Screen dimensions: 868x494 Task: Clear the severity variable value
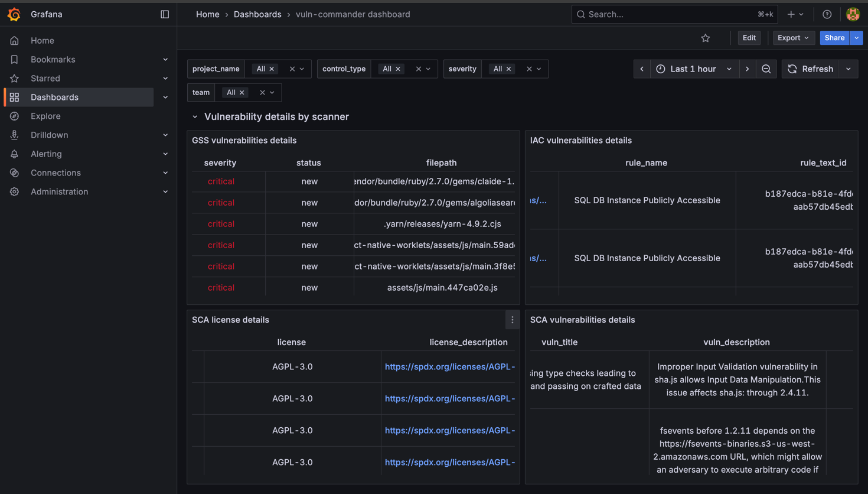(x=529, y=69)
